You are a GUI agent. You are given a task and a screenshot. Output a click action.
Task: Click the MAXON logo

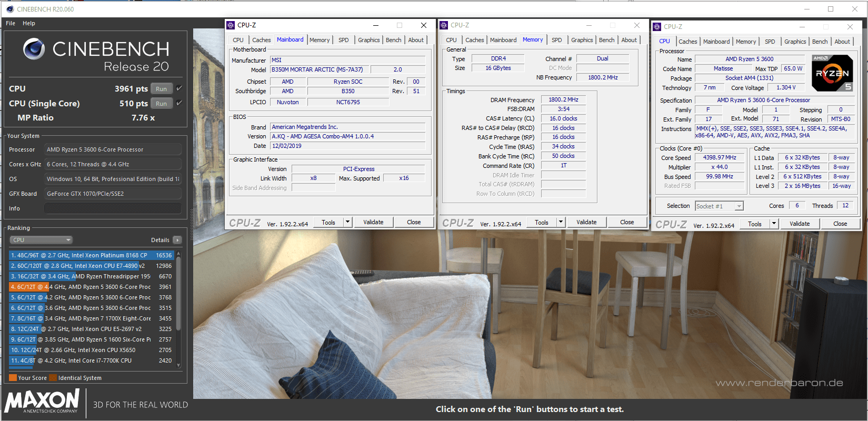click(x=42, y=402)
